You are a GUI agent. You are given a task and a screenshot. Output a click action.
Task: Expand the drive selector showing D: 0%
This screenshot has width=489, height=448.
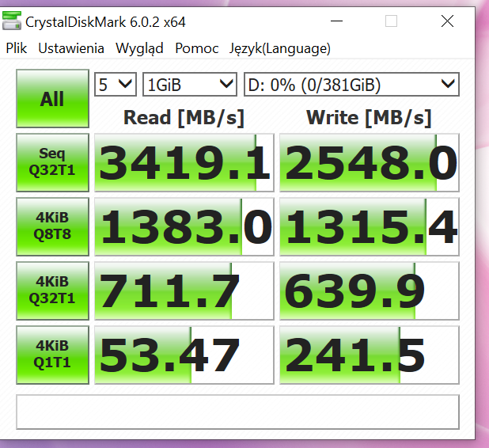pos(351,84)
